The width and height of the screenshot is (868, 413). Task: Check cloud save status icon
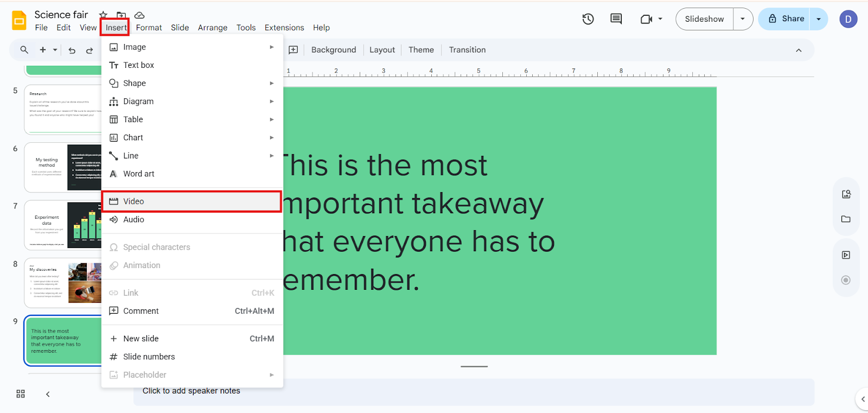tap(139, 15)
